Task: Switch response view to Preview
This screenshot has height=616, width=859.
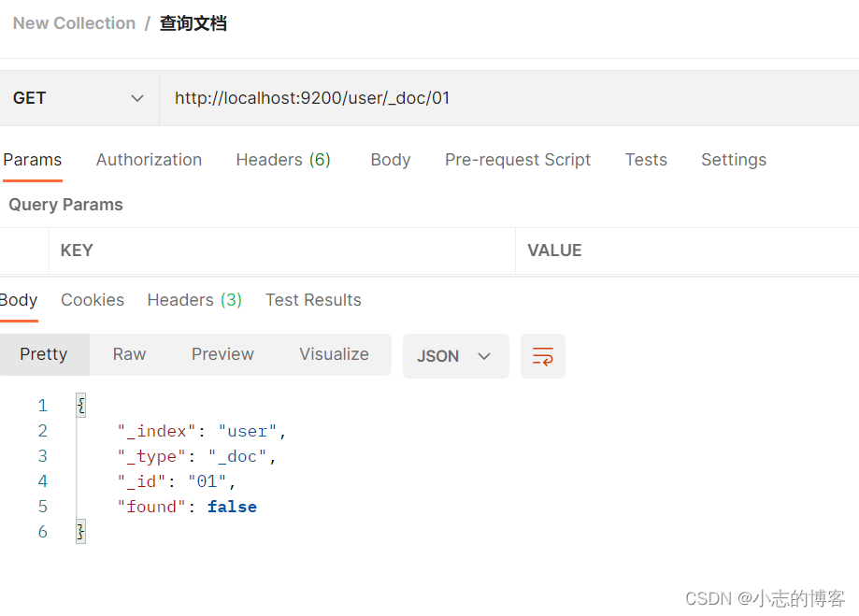Action: [x=222, y=354]
